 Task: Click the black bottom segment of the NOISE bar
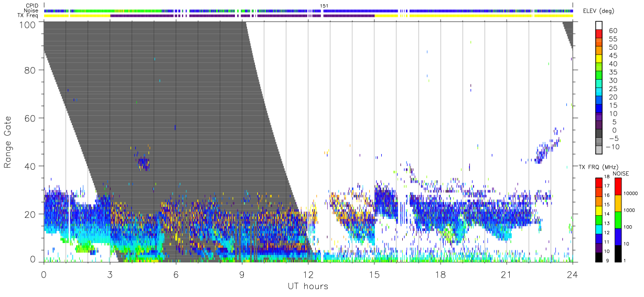click(x=618, y=253)
